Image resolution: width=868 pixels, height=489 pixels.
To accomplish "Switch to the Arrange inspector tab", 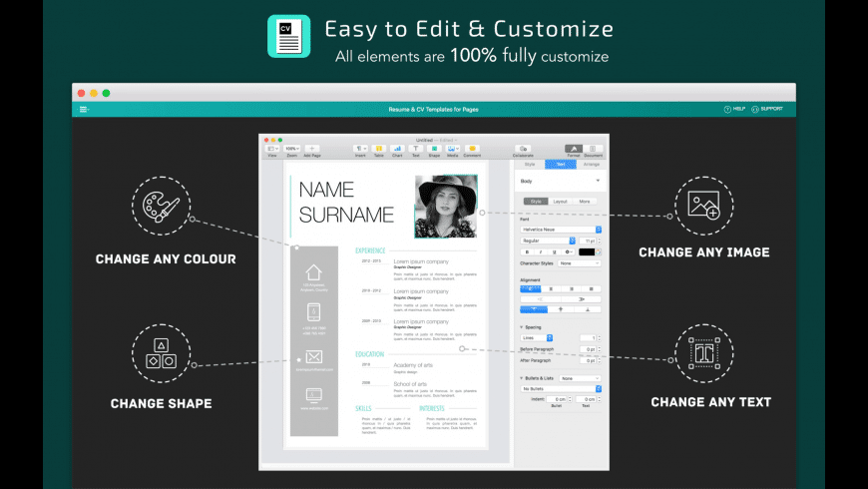I will click(592, 165).
